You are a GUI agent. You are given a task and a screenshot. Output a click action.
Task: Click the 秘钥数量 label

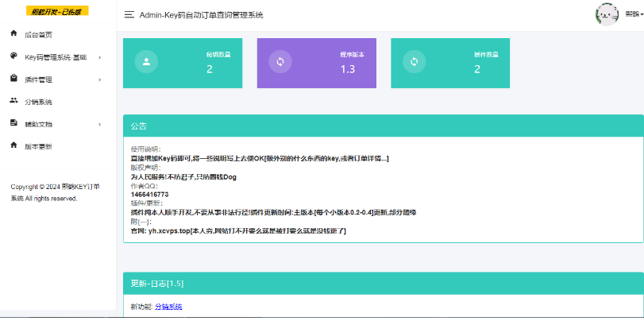[218, 55]
